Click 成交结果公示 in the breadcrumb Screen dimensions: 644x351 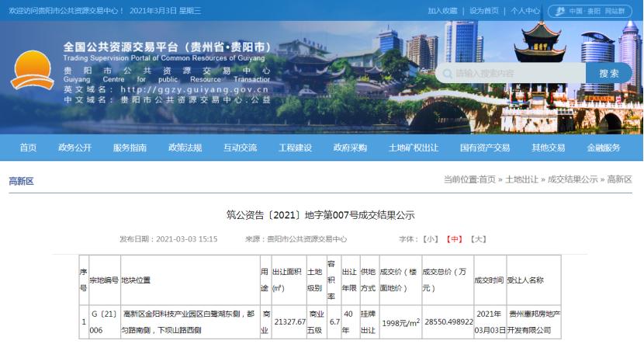coord(573,179)
